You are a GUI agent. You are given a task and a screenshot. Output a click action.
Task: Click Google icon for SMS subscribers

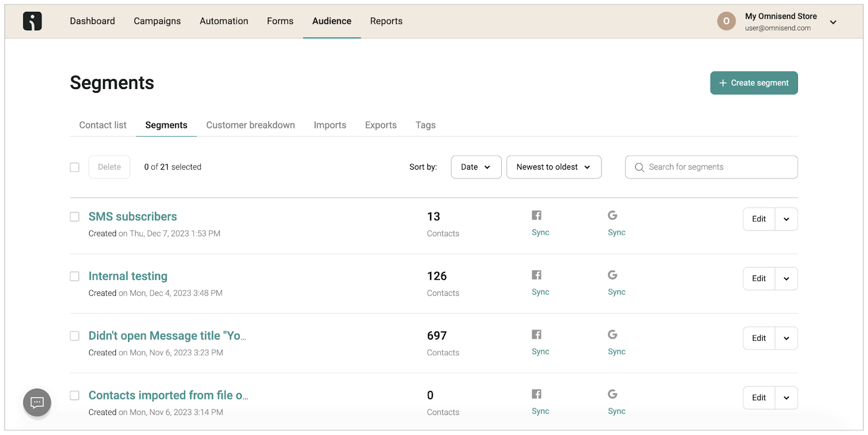point(612,215)
